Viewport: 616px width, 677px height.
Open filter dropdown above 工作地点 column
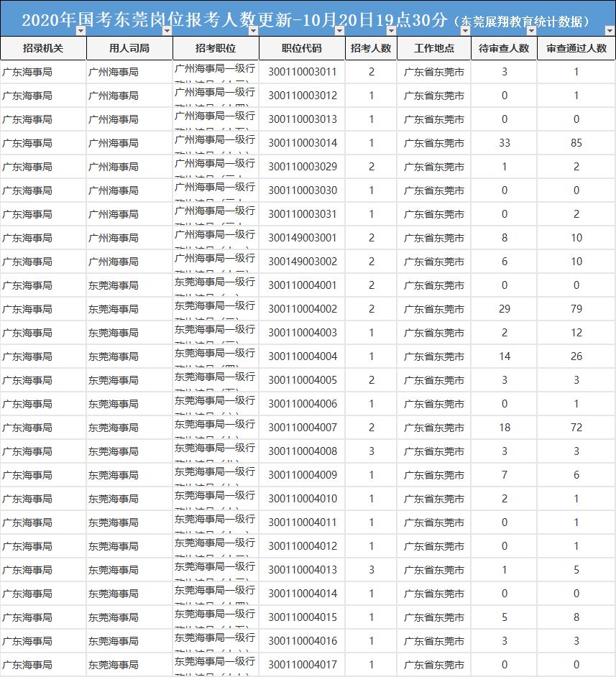click(x=465, y=31)
